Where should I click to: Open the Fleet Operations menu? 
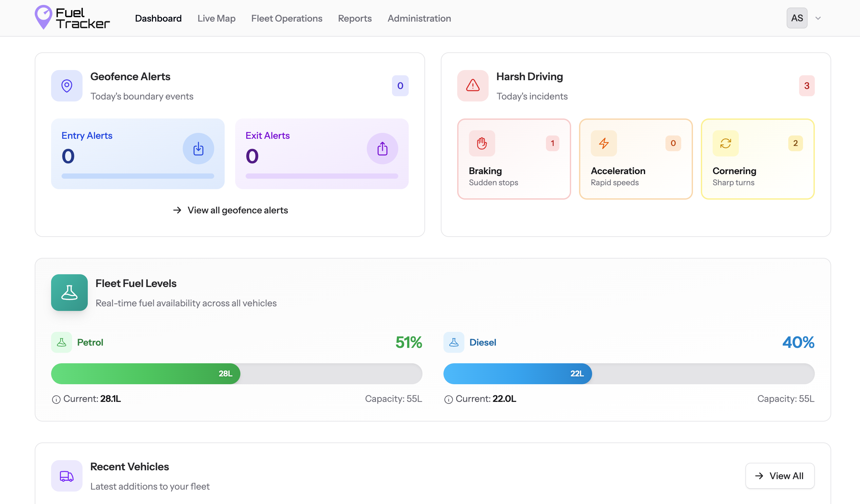tap(287, 18)
